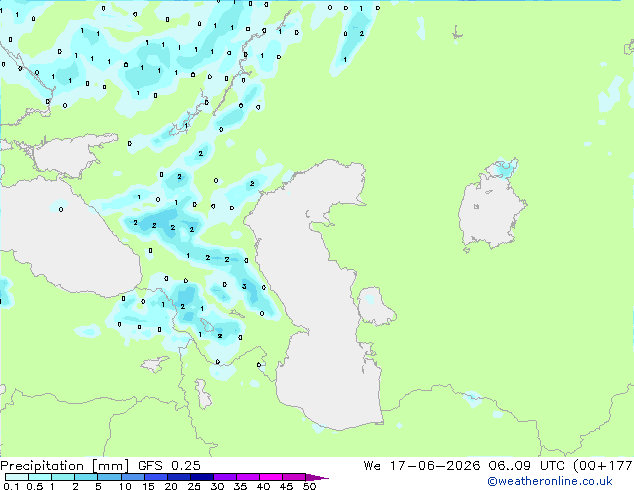Click the '(00+177' forecast offset text
Screen dimensions: 634x490
point(603,466)
